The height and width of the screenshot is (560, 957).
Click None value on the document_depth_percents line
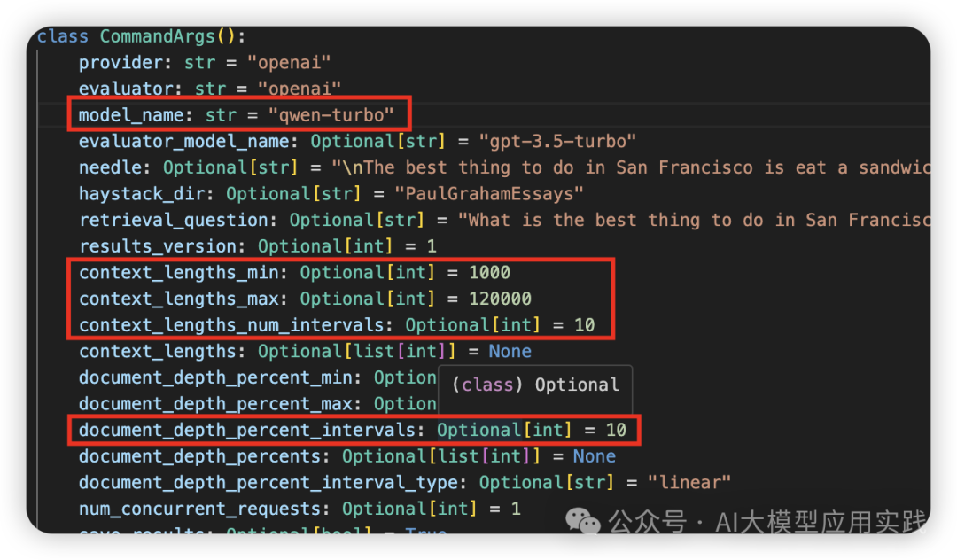[x=594, y=456]
